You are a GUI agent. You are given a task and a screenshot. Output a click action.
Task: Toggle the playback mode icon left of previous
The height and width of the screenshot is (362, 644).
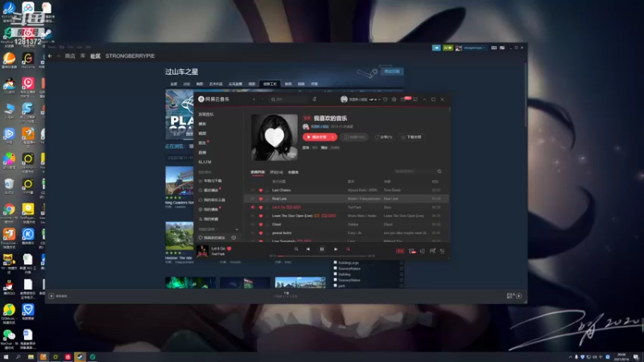pyautogui.click(x=296, y=249)
